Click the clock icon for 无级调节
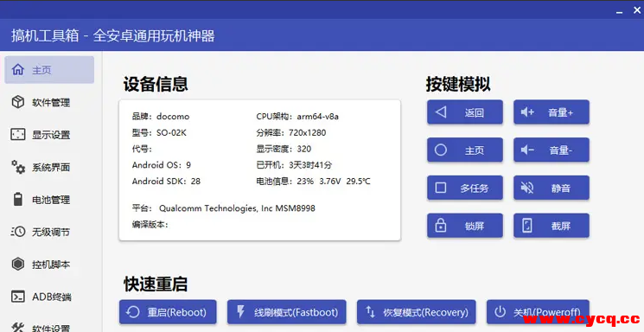This screenshot has height=332, width=644. 17,232
